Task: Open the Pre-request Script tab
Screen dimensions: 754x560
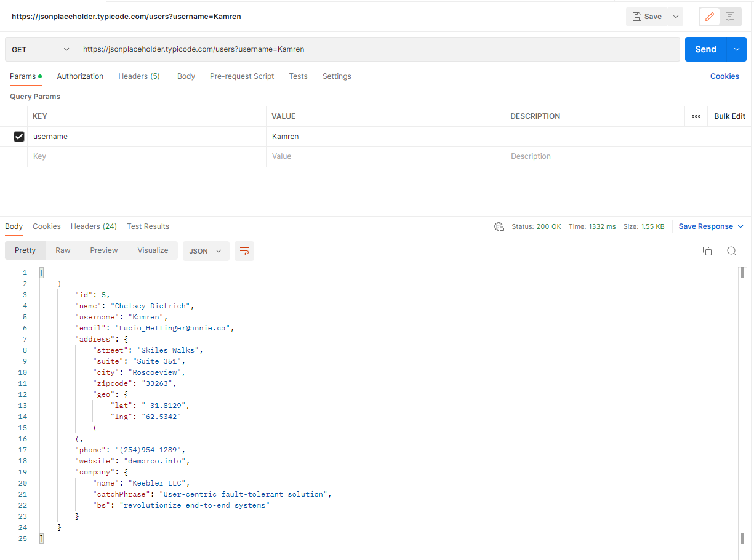Action: [242, 76]
